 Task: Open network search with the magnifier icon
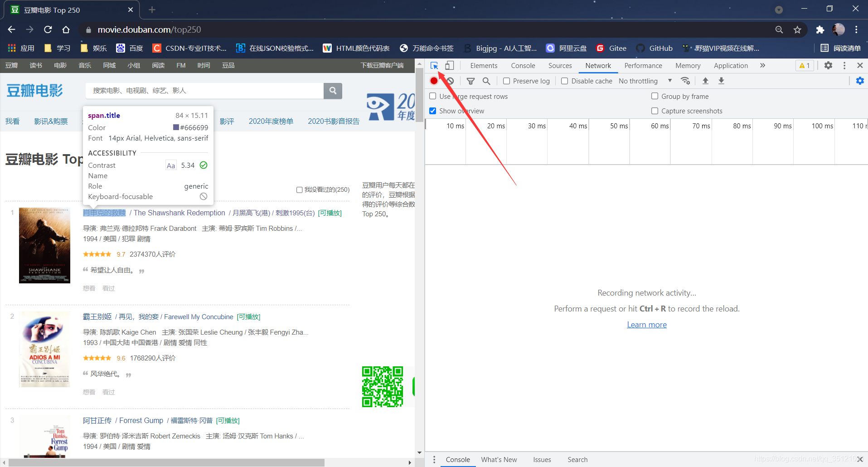point(486,81)
